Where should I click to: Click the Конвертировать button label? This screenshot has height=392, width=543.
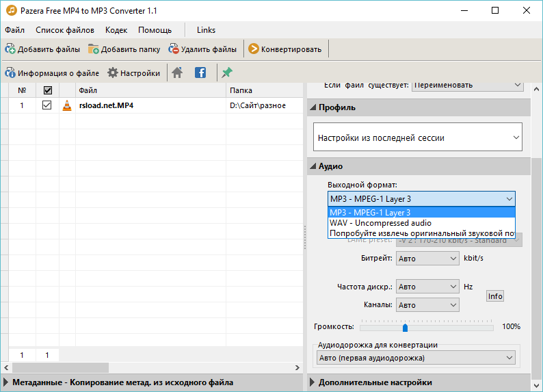tap(291, 49)
